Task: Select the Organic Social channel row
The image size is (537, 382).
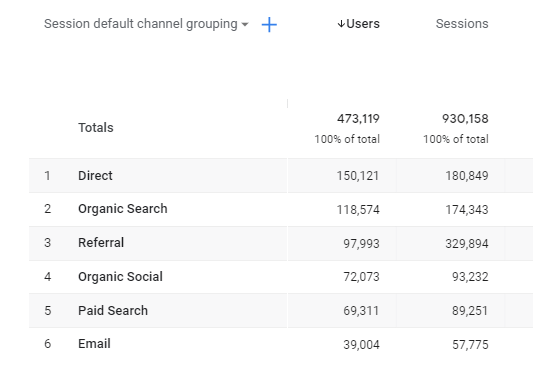Action: [x=281, y=276]
